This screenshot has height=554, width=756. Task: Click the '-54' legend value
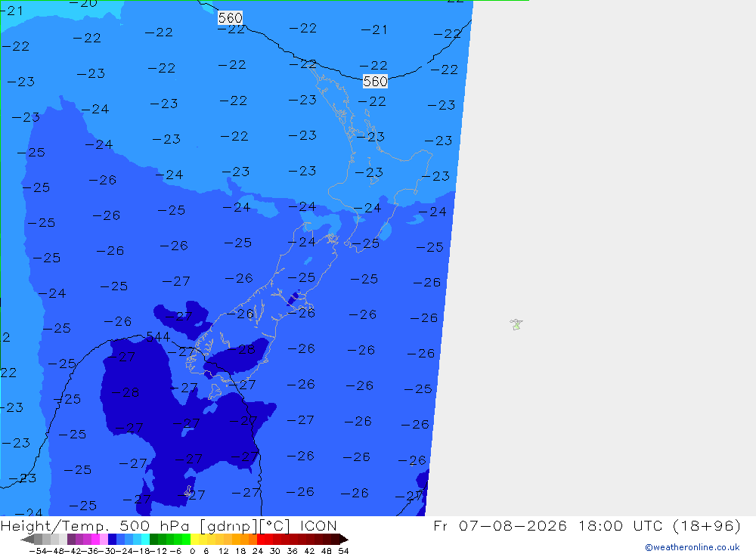click(39, 551)
